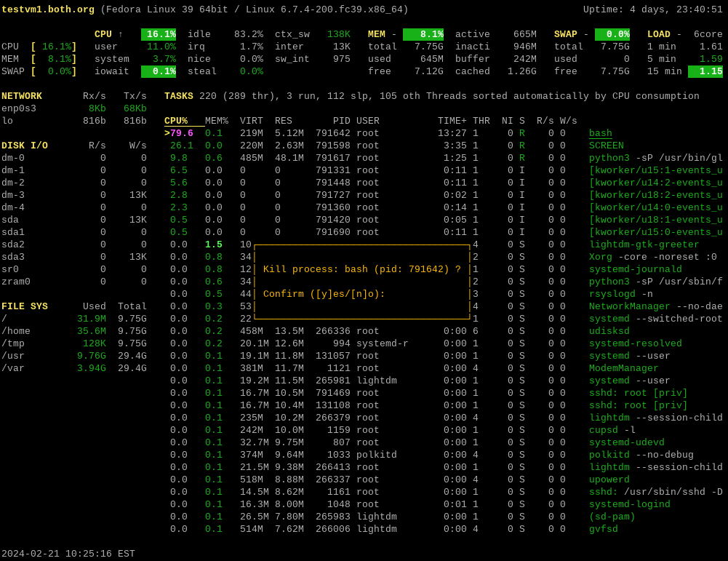
Task: Select the SCREEN process entry
Action: tap(606, 146)
